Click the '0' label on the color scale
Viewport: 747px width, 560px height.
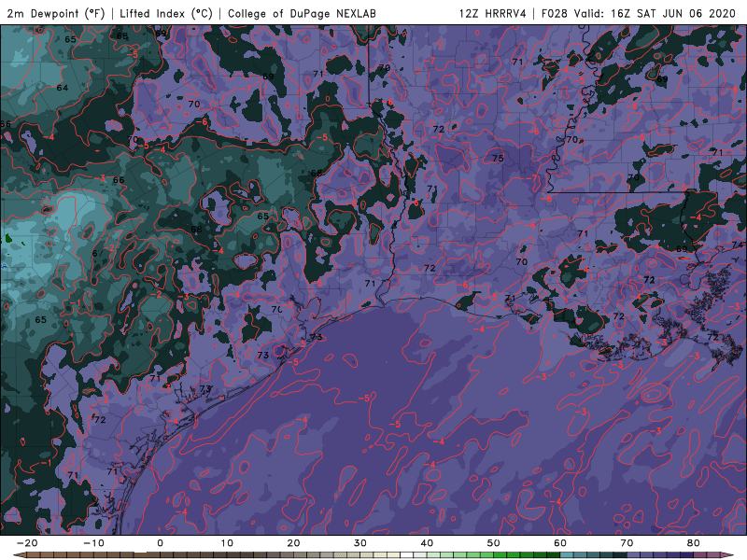click(x=160, y=543)
